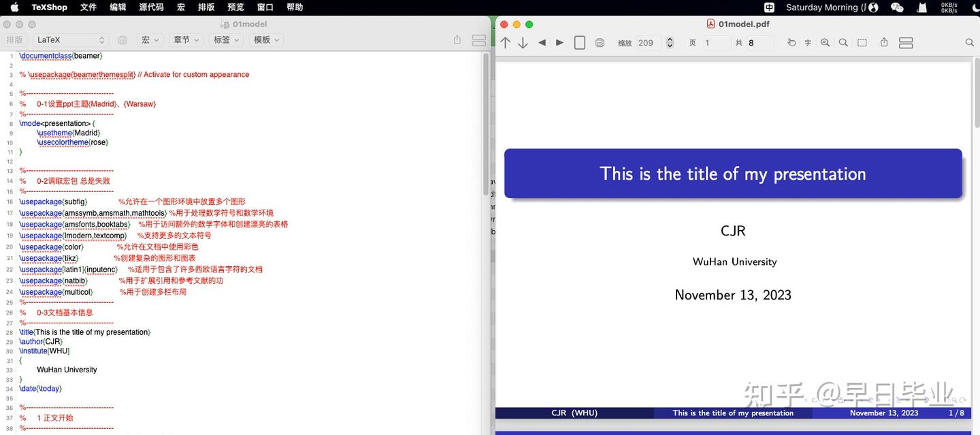This screenshot has height=435, width=980.
Task: Open WeChat from the menu bar
Action: [897, 7]
